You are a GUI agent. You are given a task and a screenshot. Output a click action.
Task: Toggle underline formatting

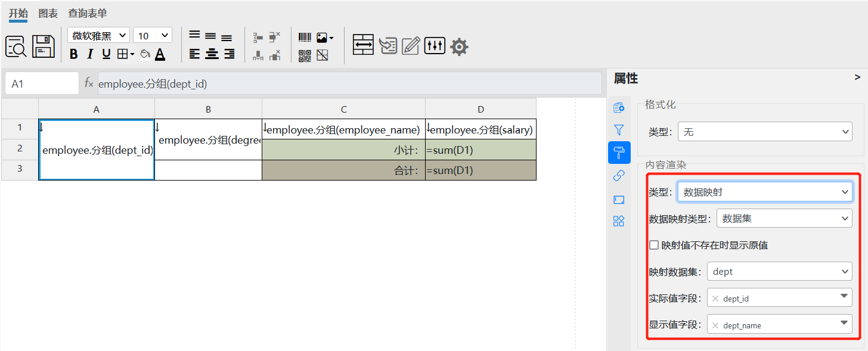(106, 54)
